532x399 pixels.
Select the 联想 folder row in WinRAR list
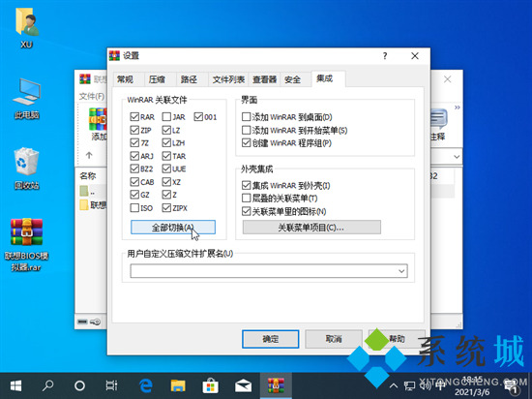tap(93, 204)
